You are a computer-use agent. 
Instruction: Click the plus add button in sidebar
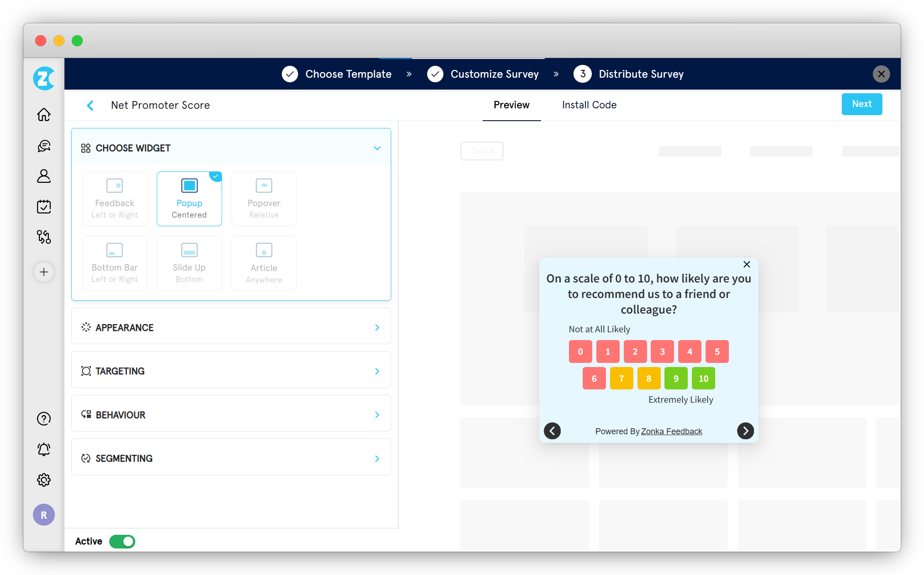[44, 272]
